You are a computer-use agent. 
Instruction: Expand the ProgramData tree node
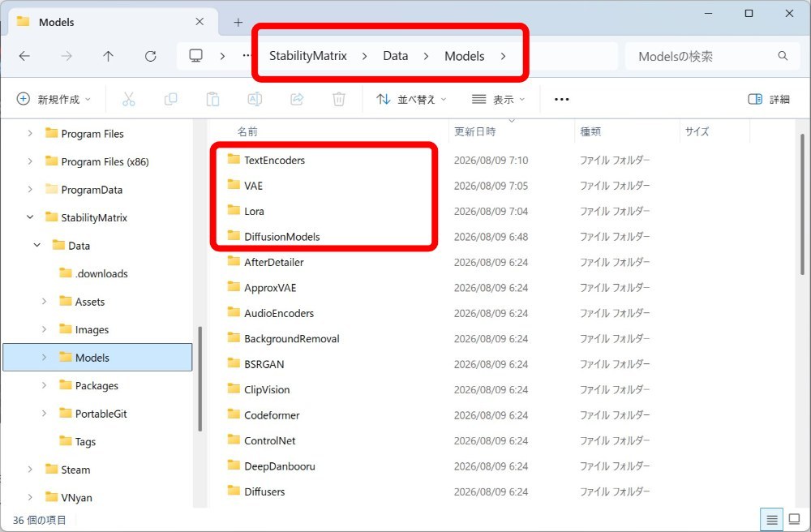click(30, 189)
